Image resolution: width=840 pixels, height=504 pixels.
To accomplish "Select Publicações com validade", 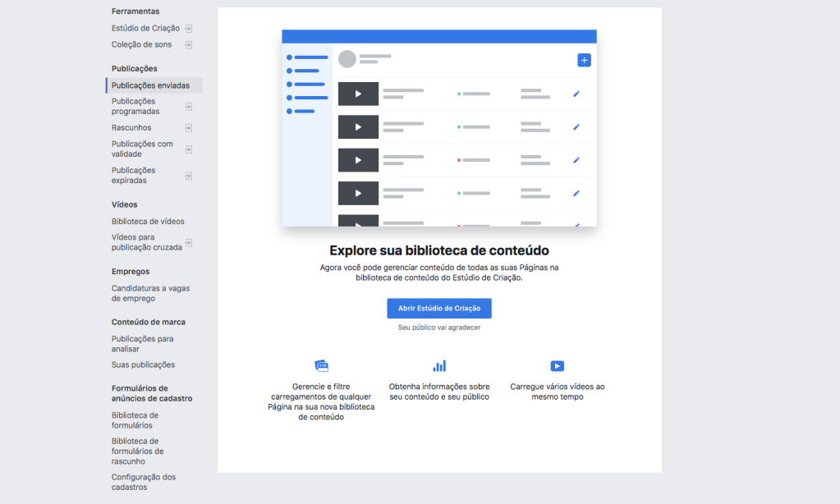I will click(x=142, y=149).
